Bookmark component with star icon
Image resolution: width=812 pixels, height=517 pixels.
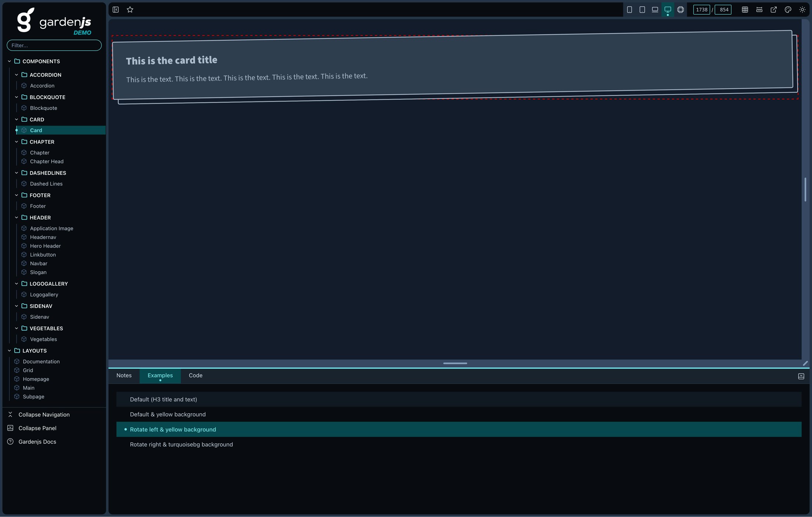tap(130, 10)
